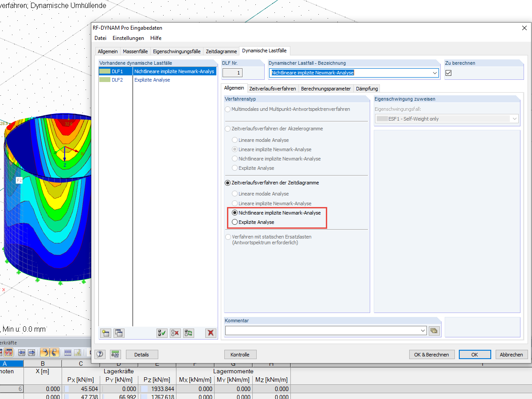Switch to the Allgemein main tab
The height and width of the screenshot is (399, 532).
tap(108, 51)
